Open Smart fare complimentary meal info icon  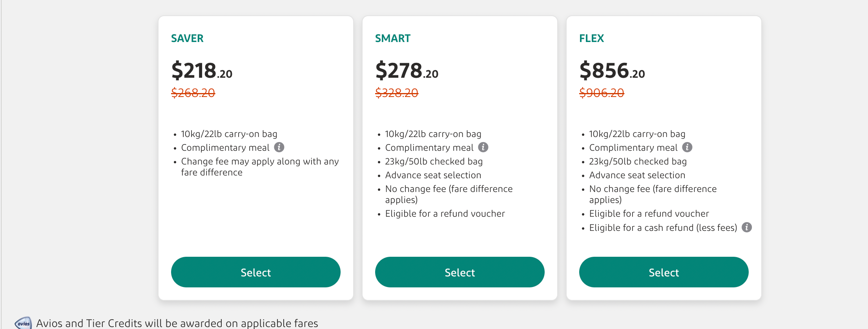(483, 147)
